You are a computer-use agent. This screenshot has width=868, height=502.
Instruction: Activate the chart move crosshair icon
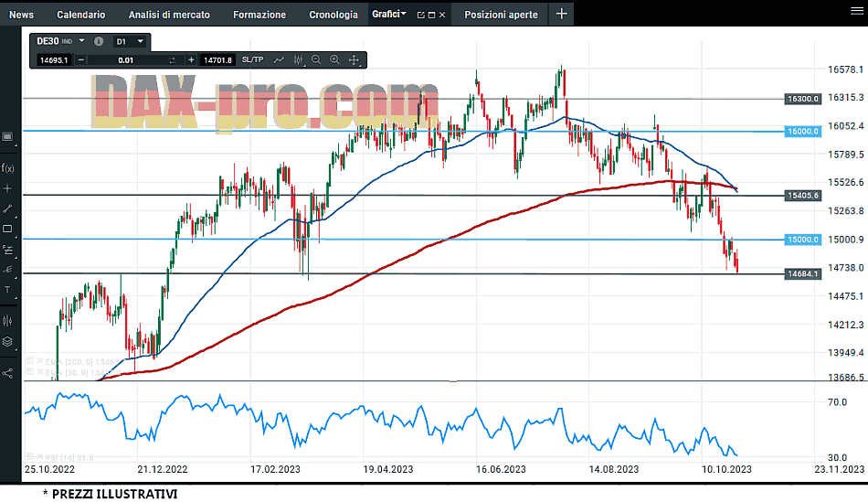(x=354, y=59)
